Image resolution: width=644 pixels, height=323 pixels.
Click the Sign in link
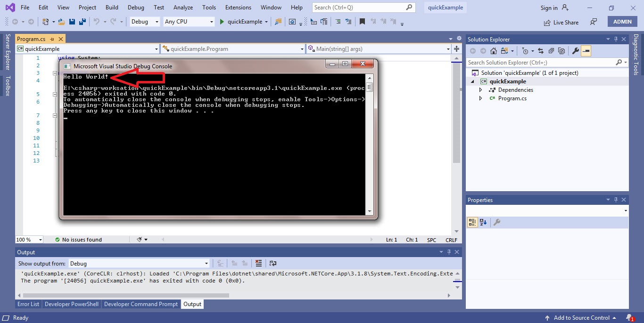pos(549,8)
